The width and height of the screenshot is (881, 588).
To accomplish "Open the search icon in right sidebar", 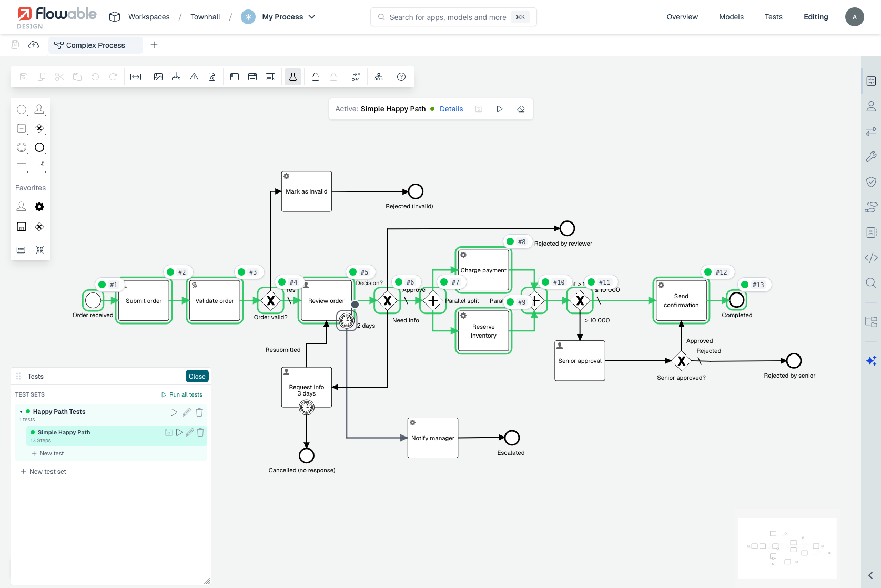I will coord(871,283).
